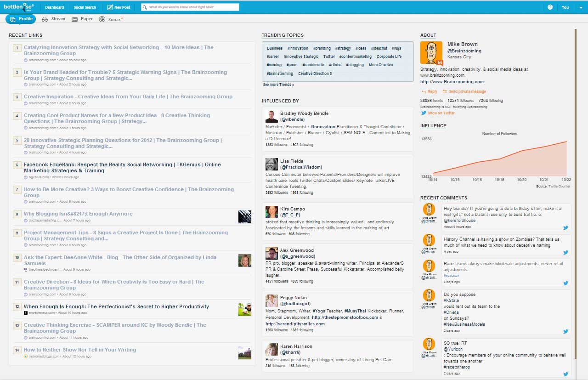The image size is (588, 380).
Task: Open http://serendipitysmiles.com in Peggy Nolan's bio
Action: [x=295, y=323]
